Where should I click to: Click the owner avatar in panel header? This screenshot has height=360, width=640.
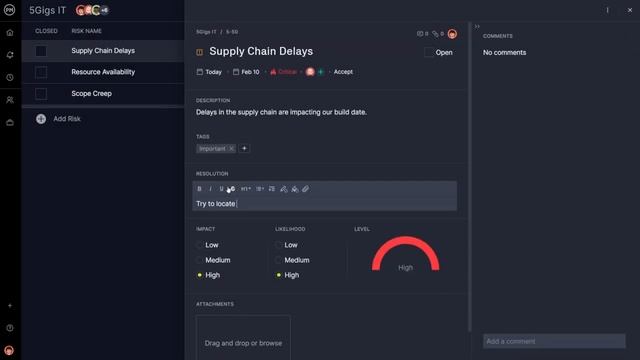[x=452, y=34]
